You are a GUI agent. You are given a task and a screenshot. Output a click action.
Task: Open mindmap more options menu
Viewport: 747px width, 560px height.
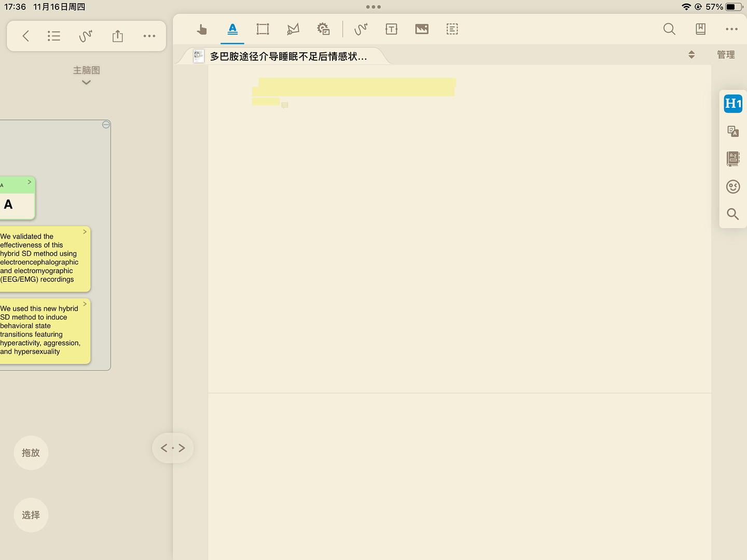[149, 36]
